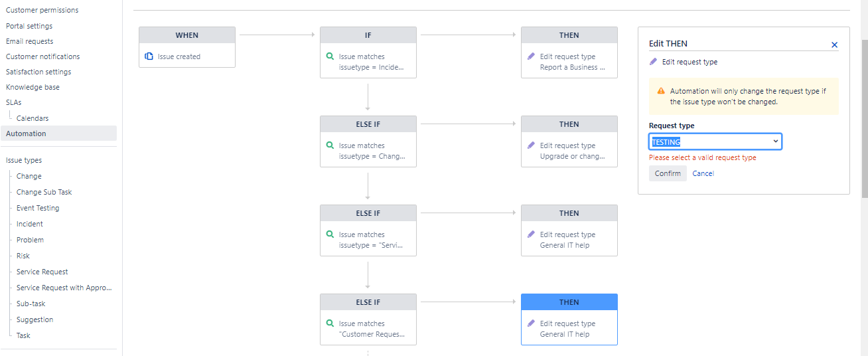The height and width of the screenshot is (356, 868).
Task: Click the pencil icon for Report a Business edit
Action: (x=531, y=56)
